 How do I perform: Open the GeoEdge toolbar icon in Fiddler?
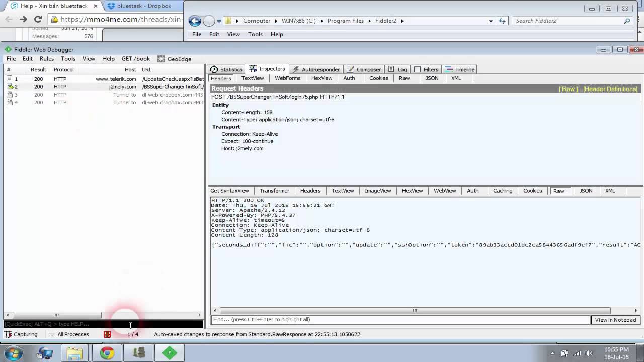[161, 59]
